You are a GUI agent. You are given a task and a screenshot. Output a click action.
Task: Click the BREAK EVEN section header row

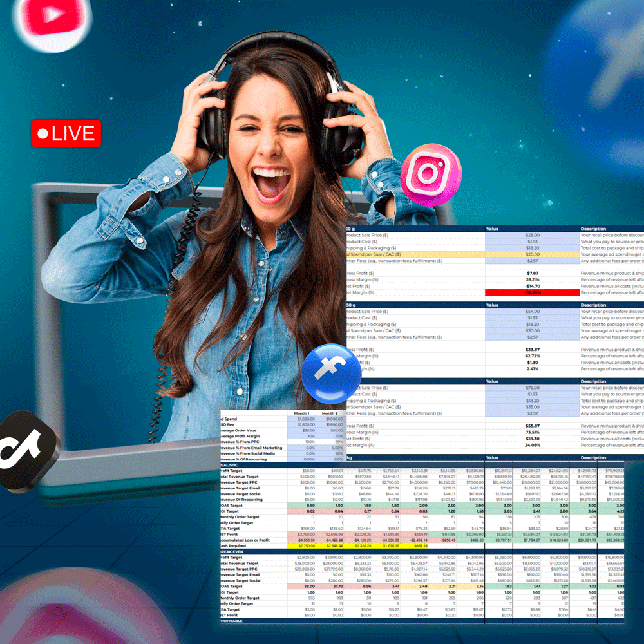[422, 552]
